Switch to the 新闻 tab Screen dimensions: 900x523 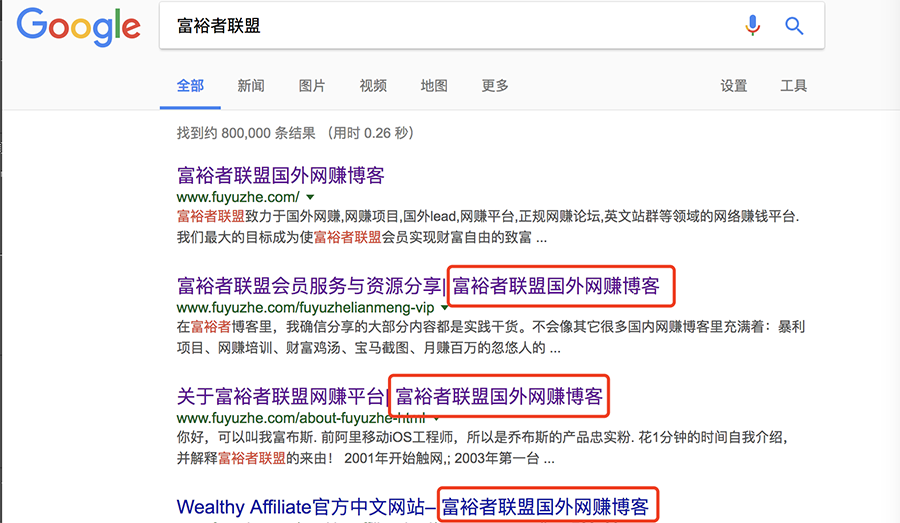coord(251,86)
